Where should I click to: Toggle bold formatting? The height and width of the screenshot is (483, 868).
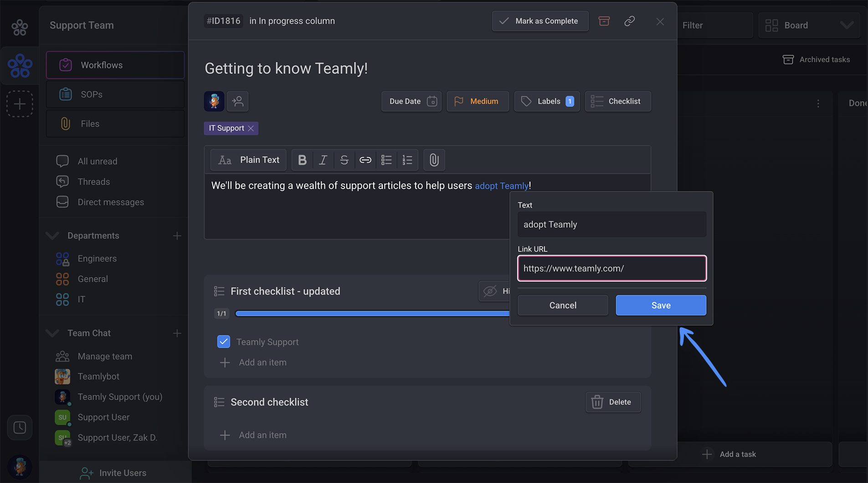[302, 160]
